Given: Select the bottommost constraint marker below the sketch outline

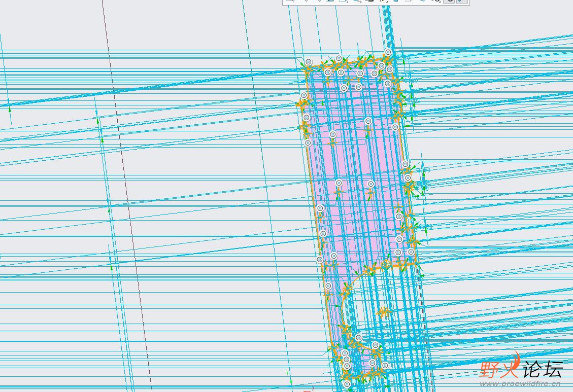Looking at the screenshot, I should pyautogui.click(x=347, y=384).
